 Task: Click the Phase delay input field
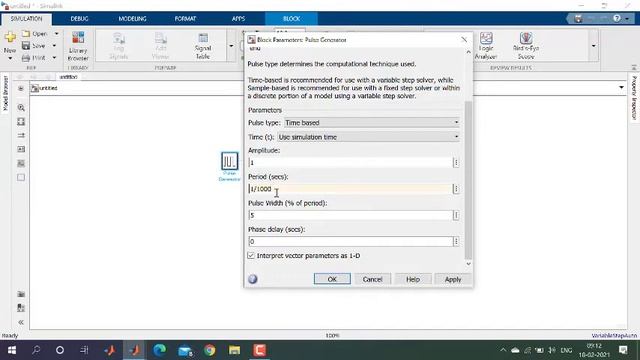351,241
